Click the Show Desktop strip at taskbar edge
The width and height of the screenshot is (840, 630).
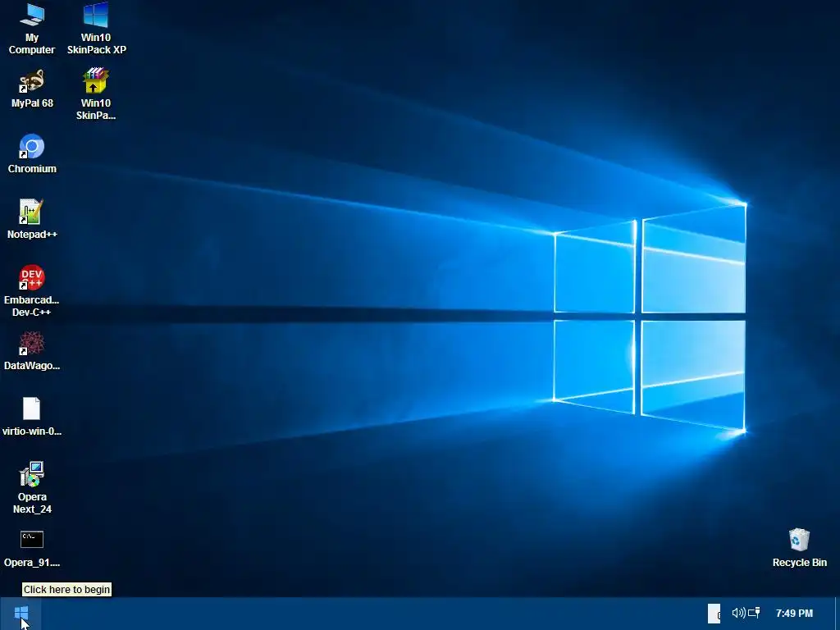coord(838,614)
